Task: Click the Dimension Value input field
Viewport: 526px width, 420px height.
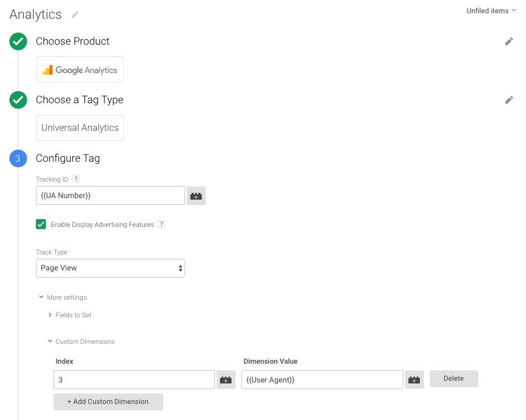Action: [x=322, y=380]
